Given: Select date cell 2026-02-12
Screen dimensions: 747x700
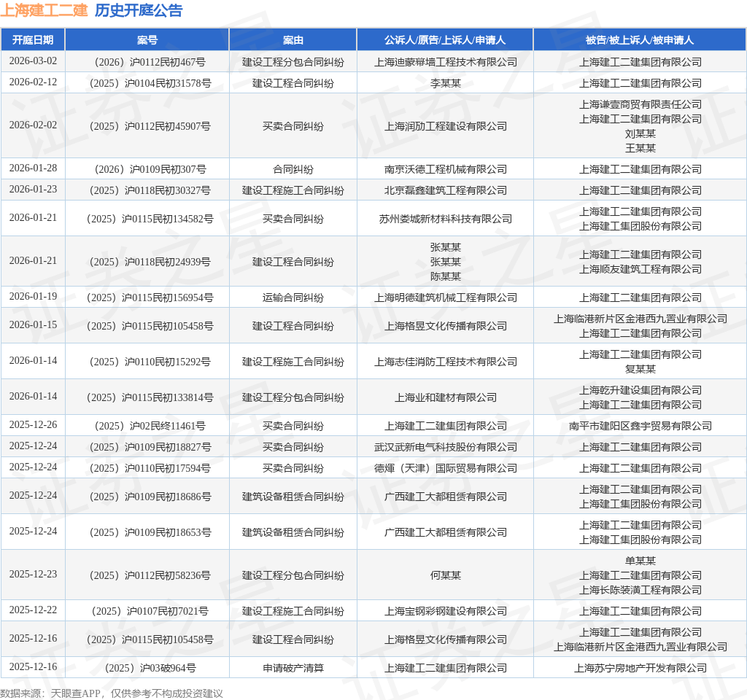Looking at the screenshot, I should click(x=33, y=82).
